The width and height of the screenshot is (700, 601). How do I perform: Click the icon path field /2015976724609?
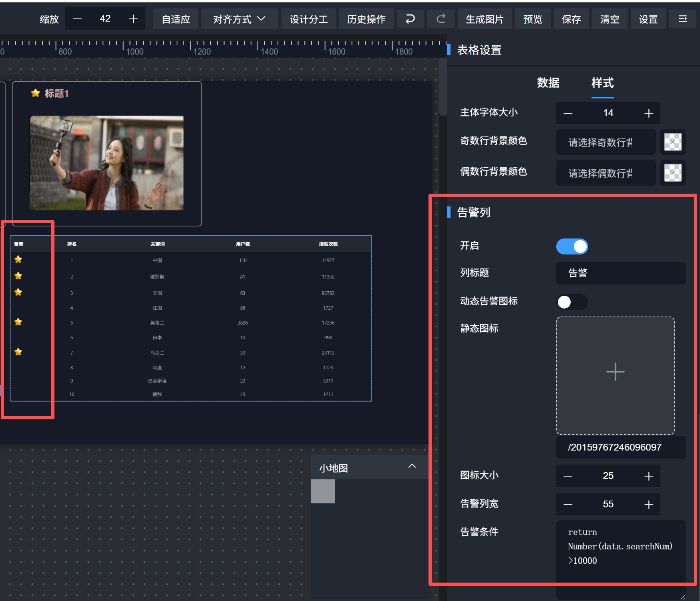[x=621, y=447]
